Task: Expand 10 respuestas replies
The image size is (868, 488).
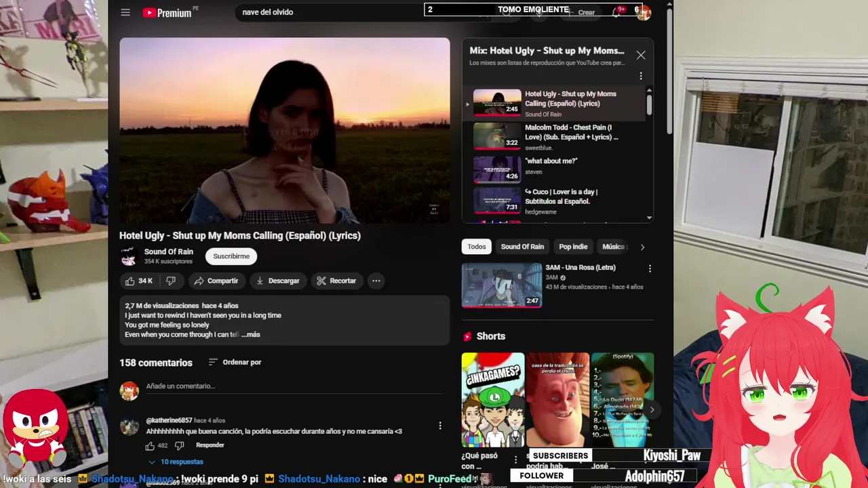Action: click(x=176, y=462)
